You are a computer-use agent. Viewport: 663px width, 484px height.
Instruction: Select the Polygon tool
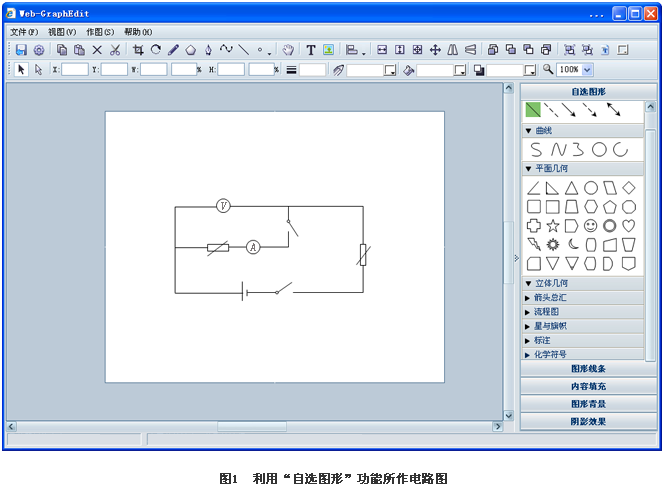(191, 50)
